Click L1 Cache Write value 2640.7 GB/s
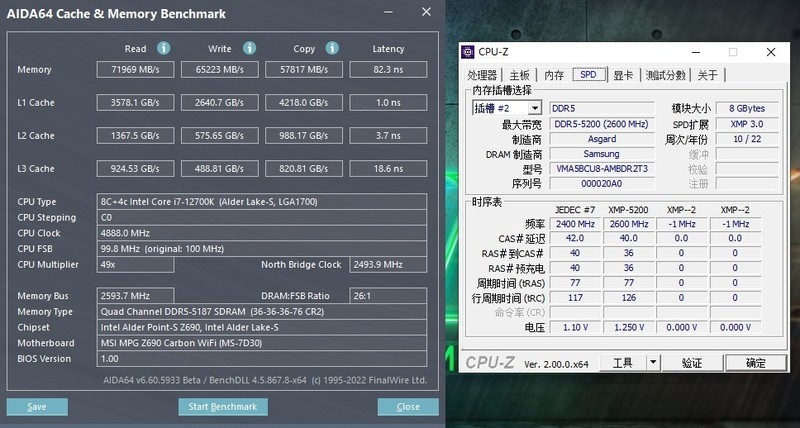 [x=220, y=103]
